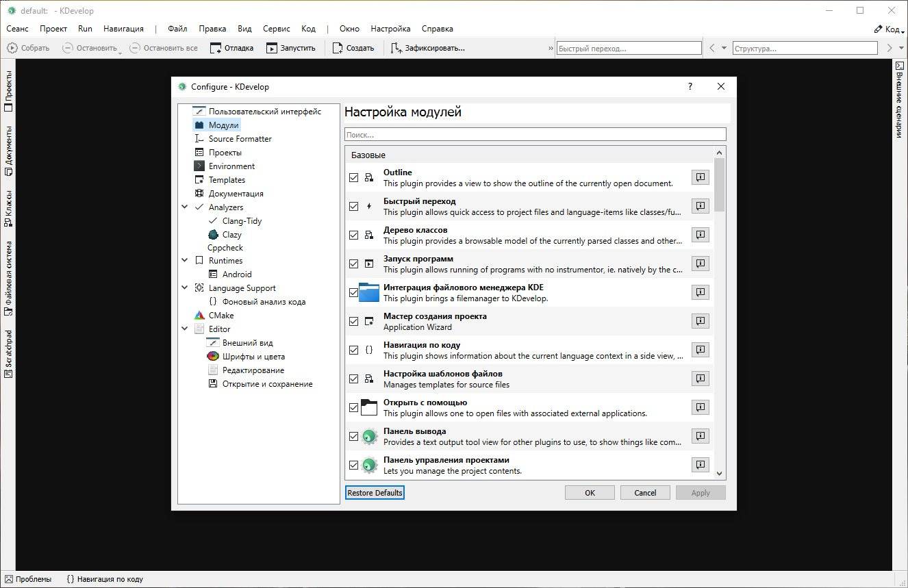Open the Scratchpad side panel
The width and height of the screenshot is (908, 588).
tap(8, 354)
